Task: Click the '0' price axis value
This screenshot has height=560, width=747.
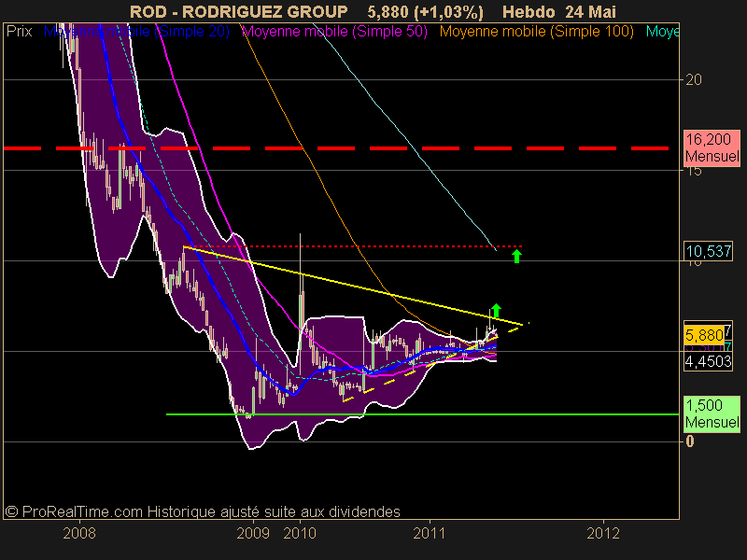Action: click(x=690, y=441)
